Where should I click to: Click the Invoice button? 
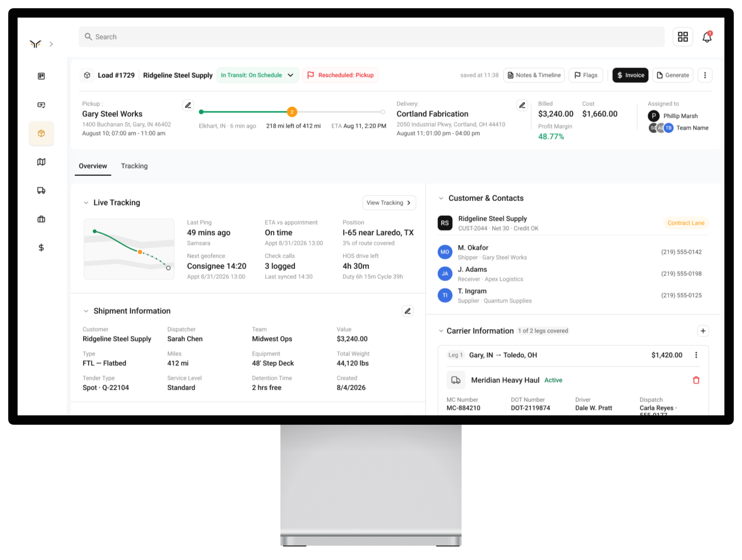(630, 75)
